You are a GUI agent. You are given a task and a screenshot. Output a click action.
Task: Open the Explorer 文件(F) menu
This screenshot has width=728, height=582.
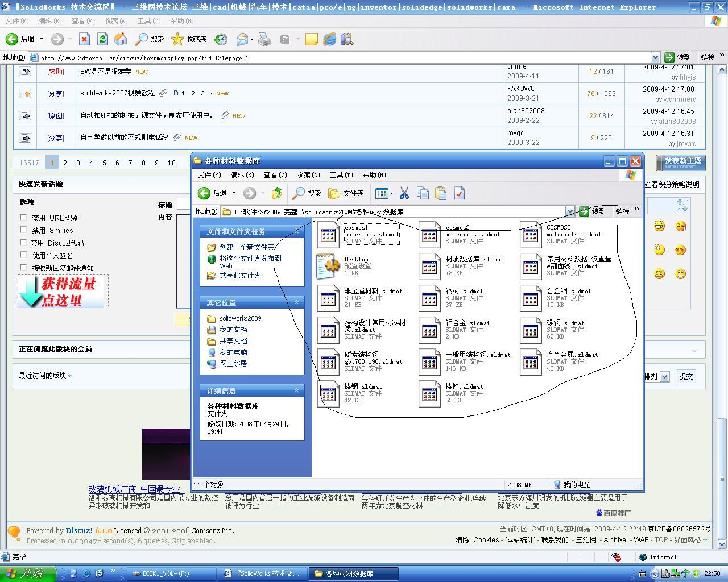pyautogui.click(x=209, y=175)
